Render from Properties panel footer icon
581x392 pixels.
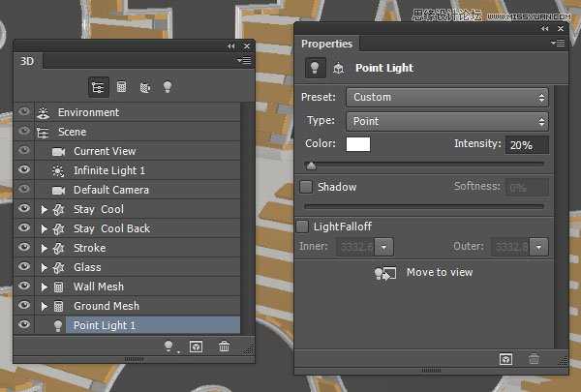(505, 359)
